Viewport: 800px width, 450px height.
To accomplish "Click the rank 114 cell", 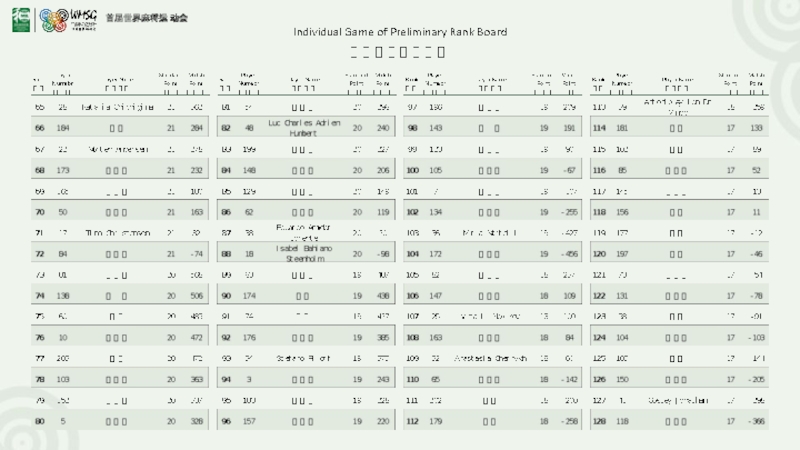I will click(599, 128).
